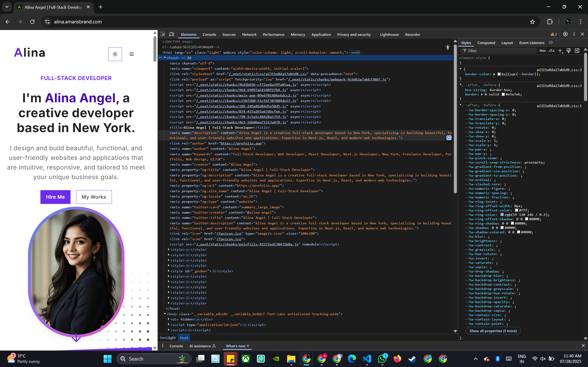Expand the border-color property triangle
Screen dimensions: 588x367
coord(494,74)
